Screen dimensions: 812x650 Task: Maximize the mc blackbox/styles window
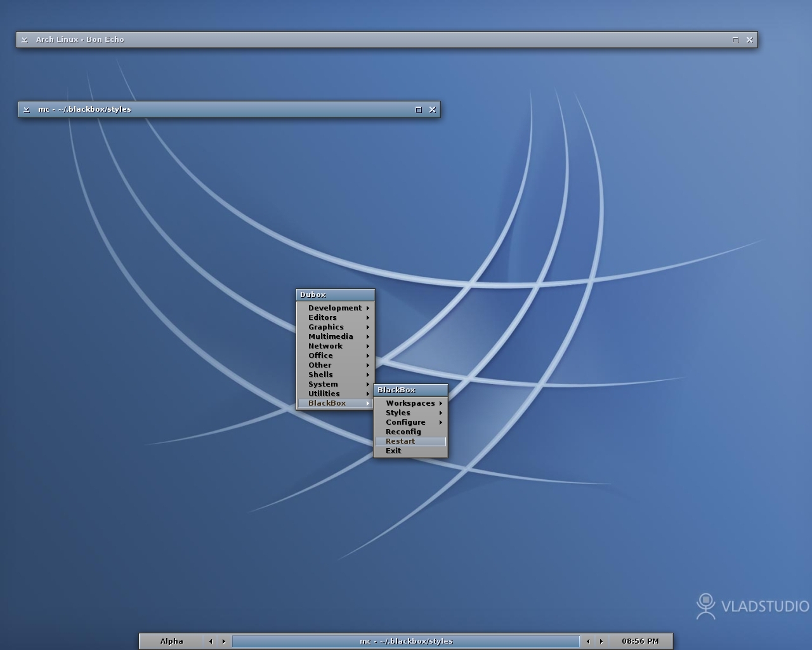pos(419,109)
